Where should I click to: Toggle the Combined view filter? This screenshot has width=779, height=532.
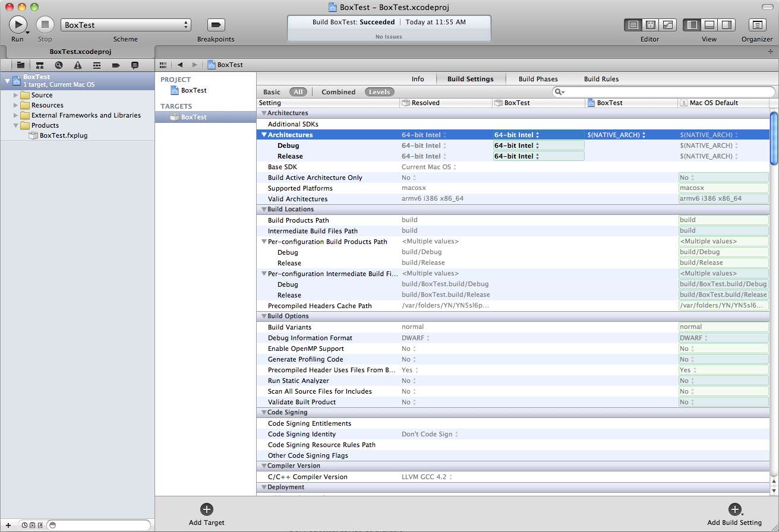point(338,92)
